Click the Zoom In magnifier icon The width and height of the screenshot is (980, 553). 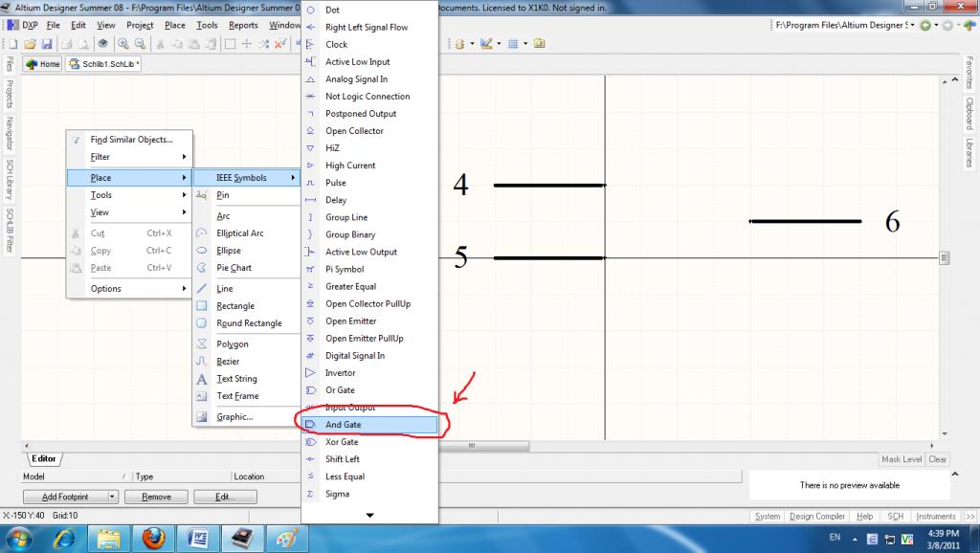point(123,44)
